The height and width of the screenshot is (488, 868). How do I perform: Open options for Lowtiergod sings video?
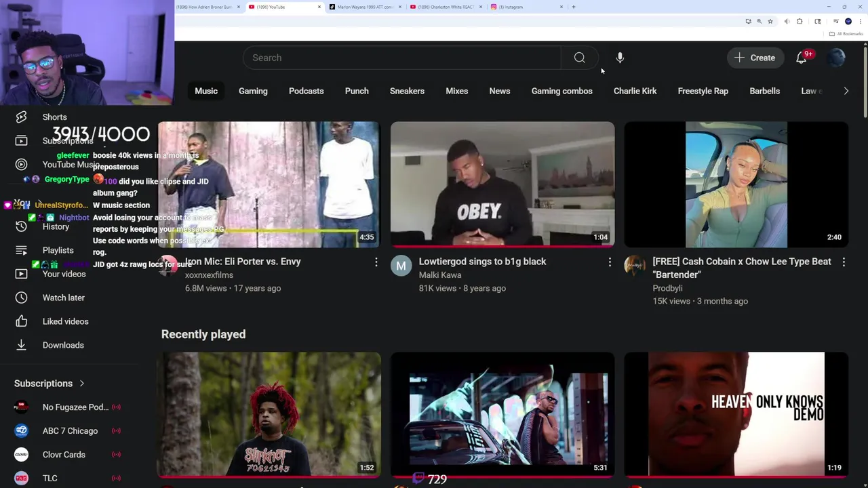pos(610,262)
